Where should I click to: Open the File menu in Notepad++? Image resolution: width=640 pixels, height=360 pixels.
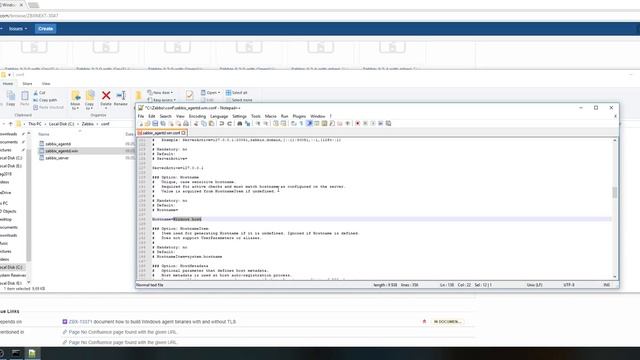tap(141, 116)
